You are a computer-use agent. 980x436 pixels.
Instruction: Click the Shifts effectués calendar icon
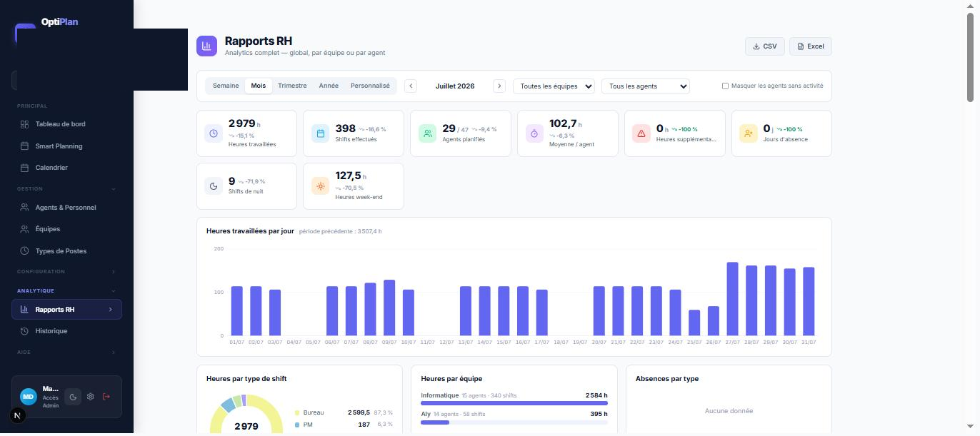[x=321, y=133]
